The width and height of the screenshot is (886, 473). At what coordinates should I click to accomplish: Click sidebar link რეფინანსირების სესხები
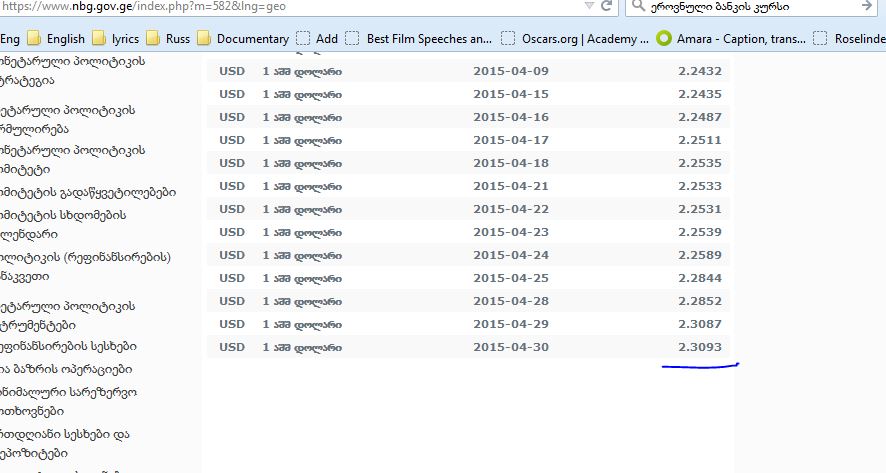pos(68,346)
